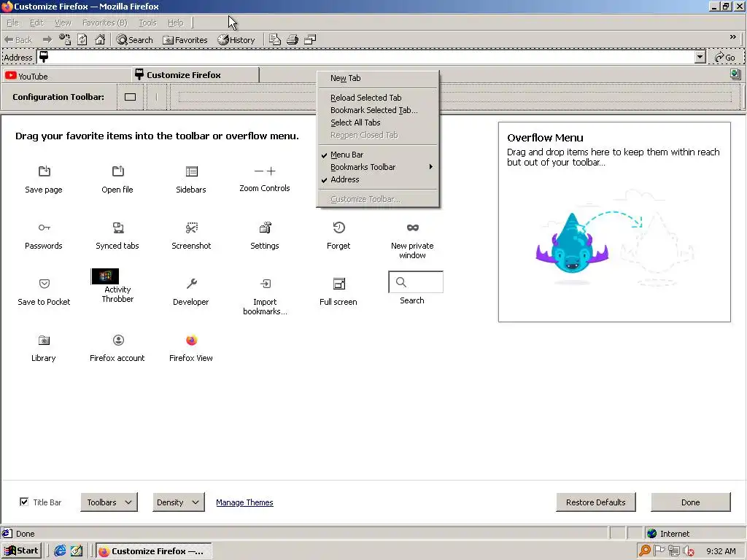Open the Tools menu

(147, 23)
